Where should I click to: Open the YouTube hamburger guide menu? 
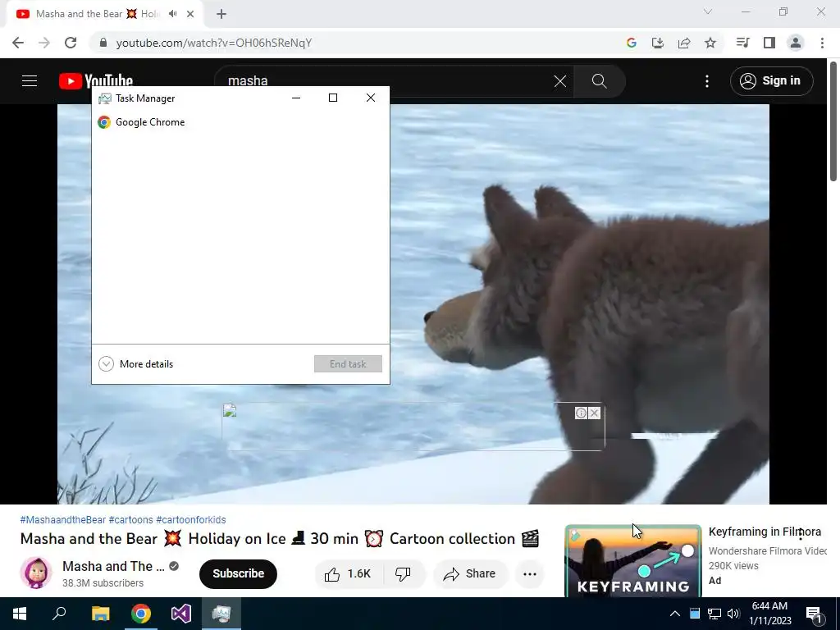point(30,81)
